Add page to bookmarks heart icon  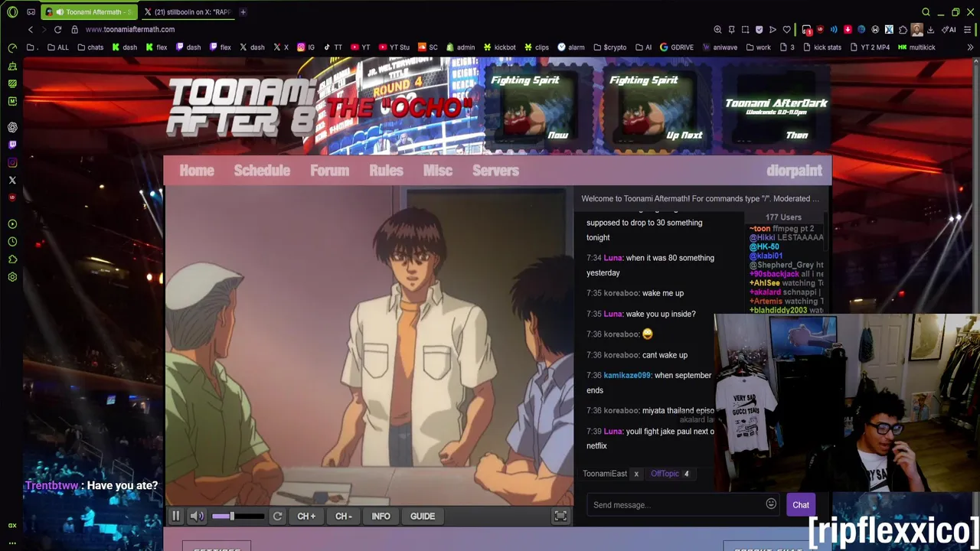click(x=786, y=30)
